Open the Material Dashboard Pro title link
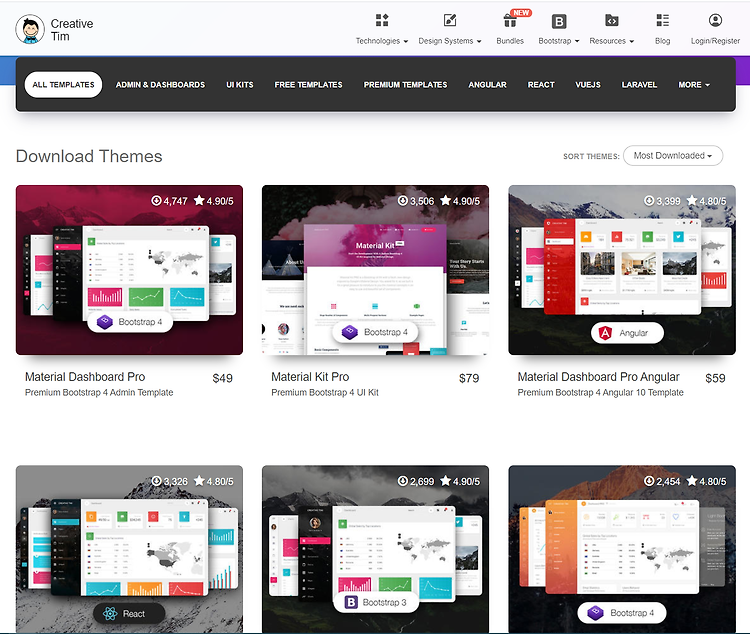 pyautogui.click(x=85, y=377)
